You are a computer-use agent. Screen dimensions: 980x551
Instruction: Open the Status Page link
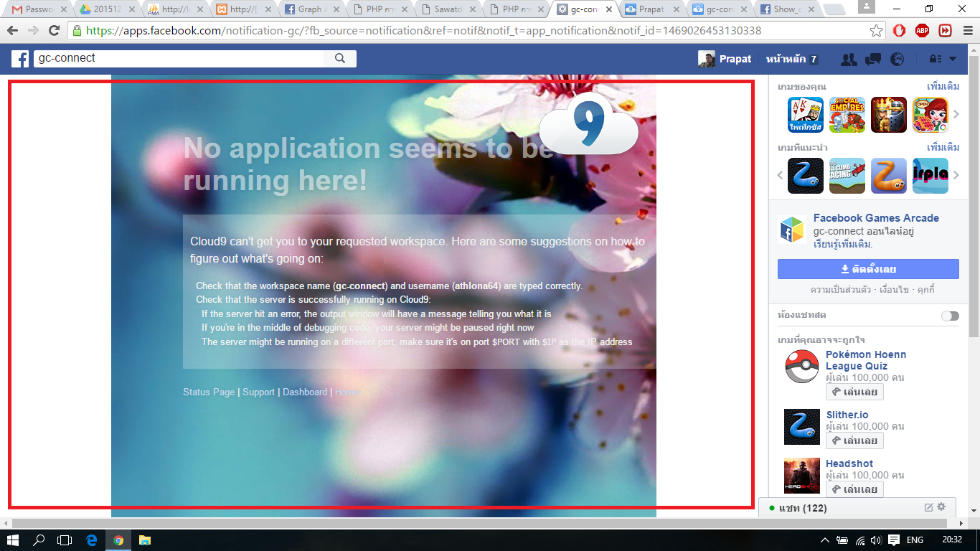209,392
